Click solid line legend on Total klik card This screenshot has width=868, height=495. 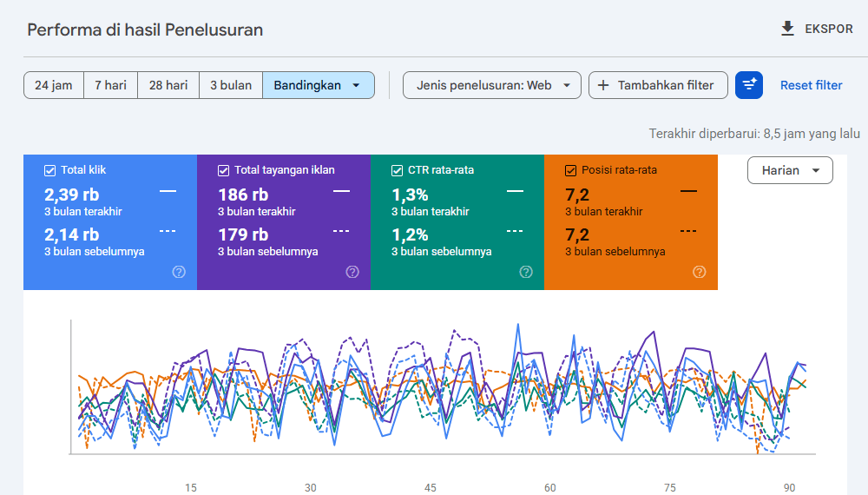tap(168, 191)
